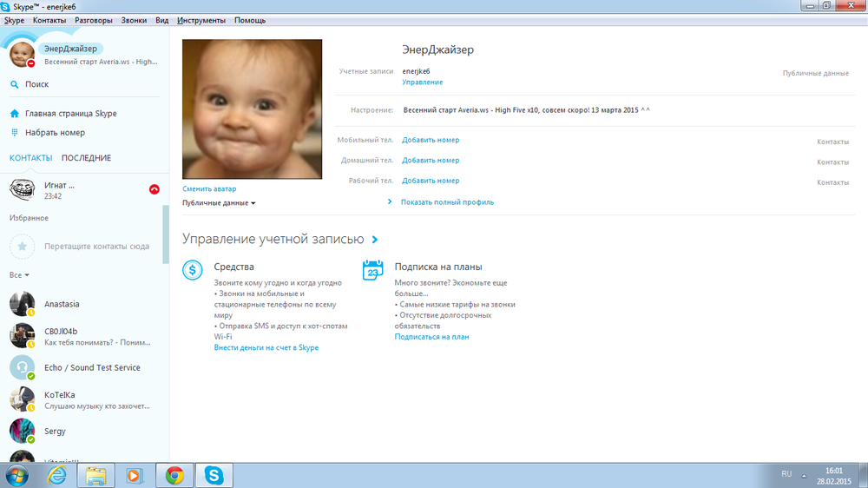Click the dial pad icon
Viewport: 868px width, 488px height.
[15, 133]
